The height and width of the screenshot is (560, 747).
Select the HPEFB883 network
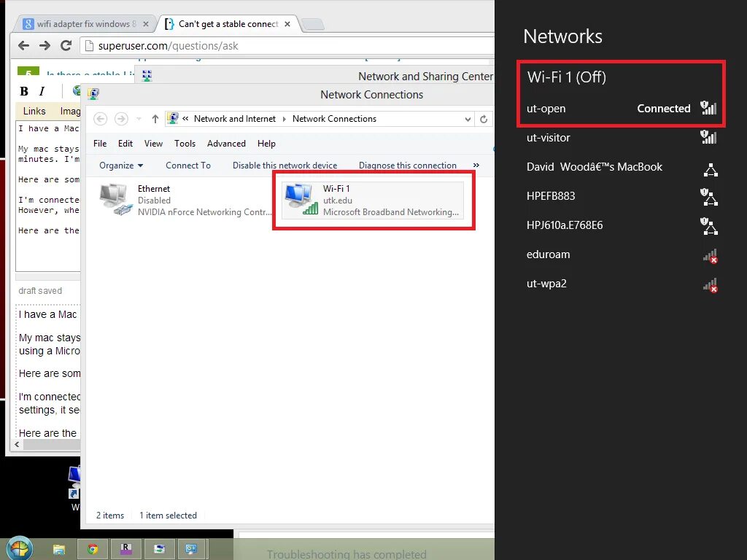pos(622,195)
